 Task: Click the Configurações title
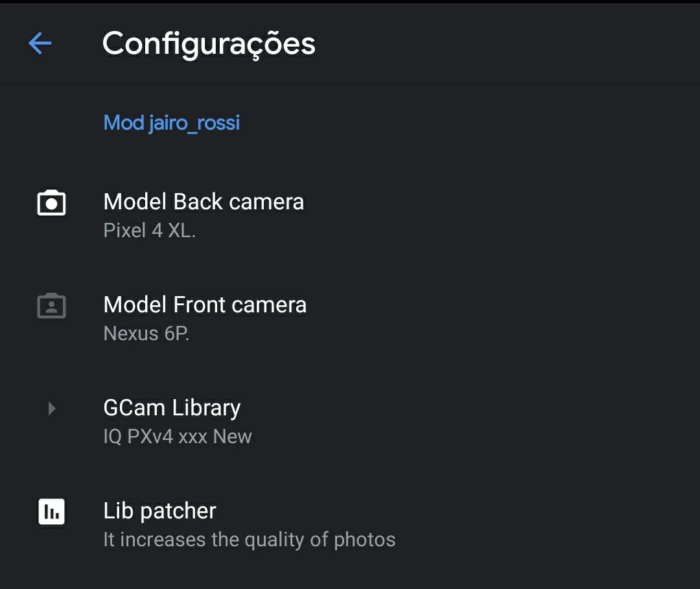[x=209, y=43]
